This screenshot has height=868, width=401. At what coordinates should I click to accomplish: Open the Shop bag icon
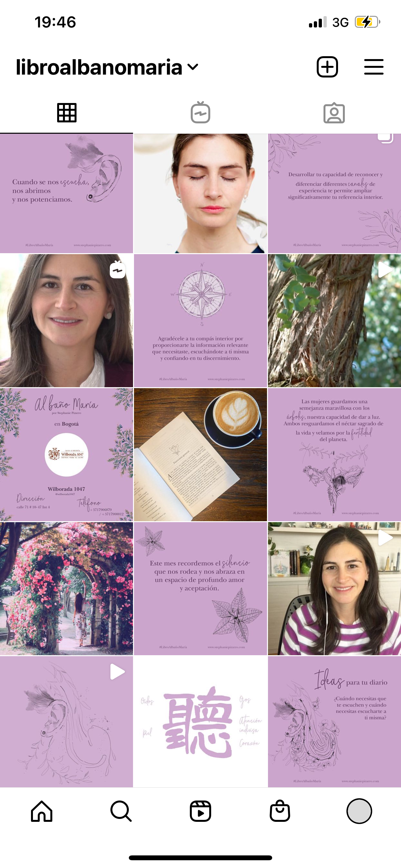(280, 811)
